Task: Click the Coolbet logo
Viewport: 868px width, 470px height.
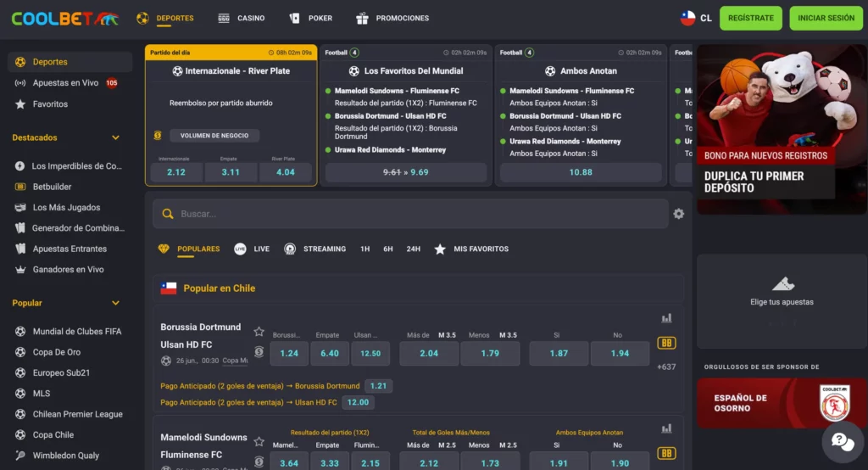Action: [x=64, y=19]
